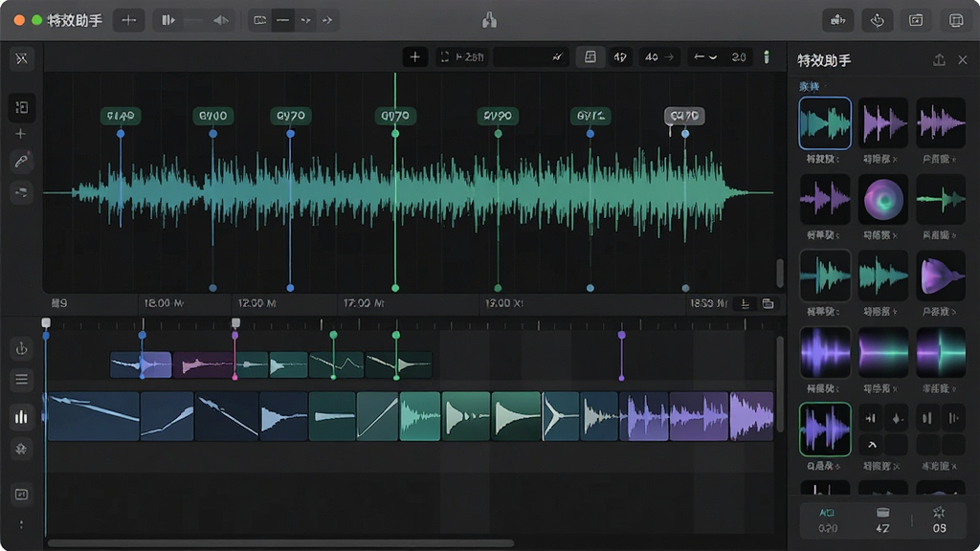The height and width of the screenshot is (551, 980).
Task: Click the crop frame icon above the waveform
Action: coord(444,56)
